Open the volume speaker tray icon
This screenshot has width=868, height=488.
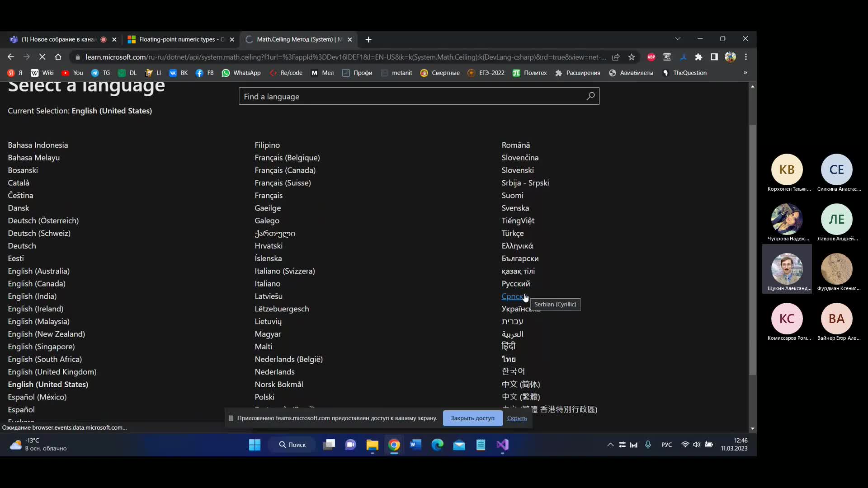[697, 445]
